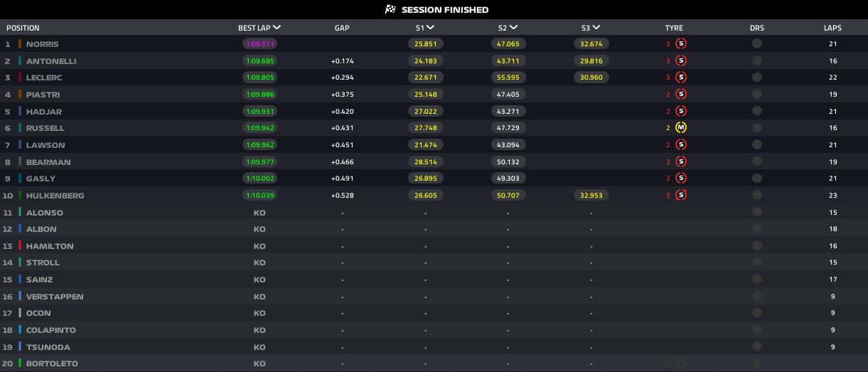The image size is (868, 372).
Task: Click the DRS indicator for Bearman
Action: point(757,161)
